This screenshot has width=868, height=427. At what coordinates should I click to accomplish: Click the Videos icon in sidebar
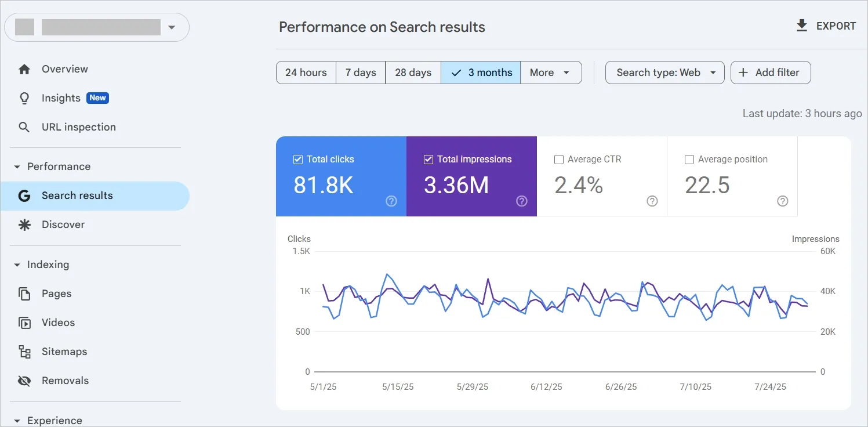tap(24, 323)
